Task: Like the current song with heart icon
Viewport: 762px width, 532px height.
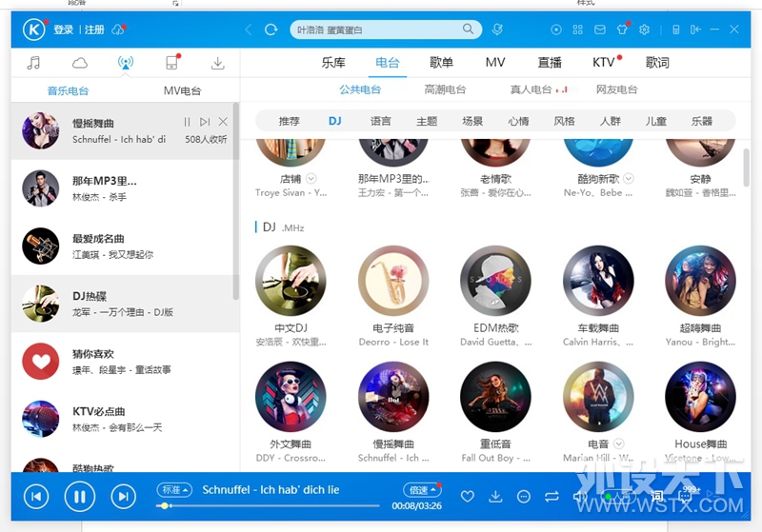Action: click(x=468, y=496)
